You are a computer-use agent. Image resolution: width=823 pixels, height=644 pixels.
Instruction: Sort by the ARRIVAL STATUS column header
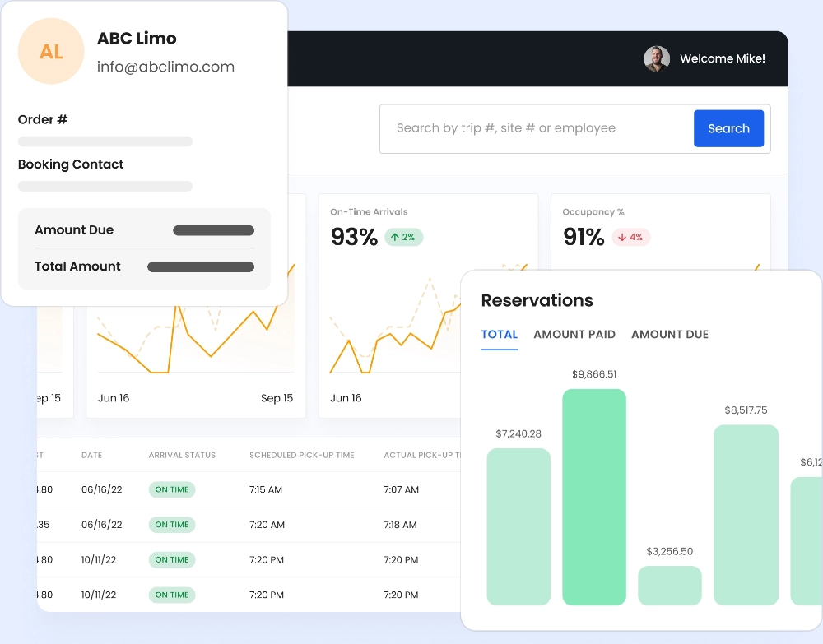click(182, 455)
